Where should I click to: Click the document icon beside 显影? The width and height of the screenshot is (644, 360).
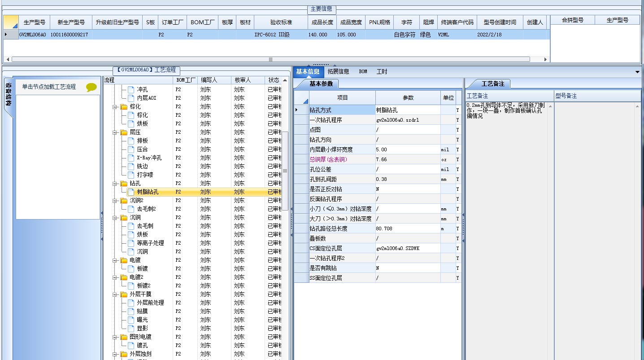tap(131, 328)
